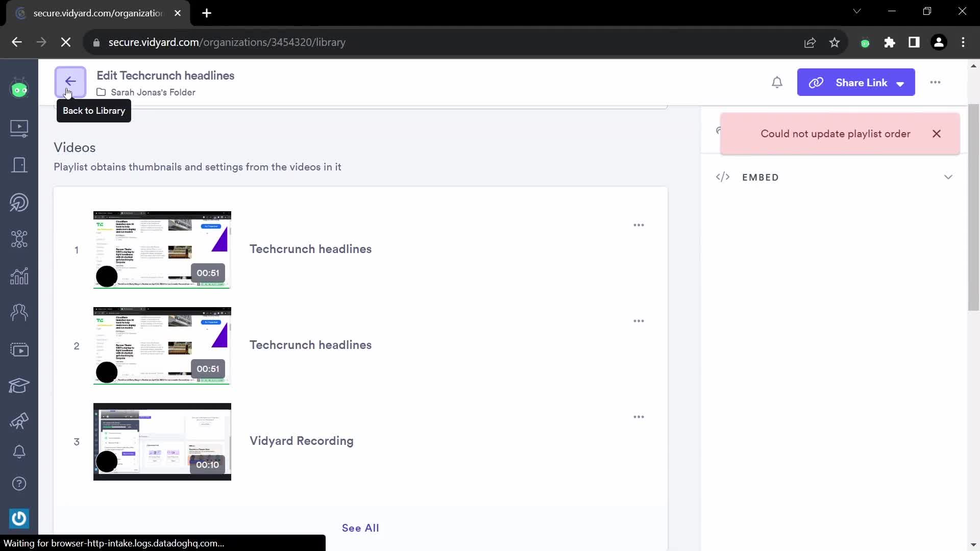Viewport: 980px width, 551px height.
Task: Select the Vidyard Recording thumbnail
Action: [x=162, y=442]
